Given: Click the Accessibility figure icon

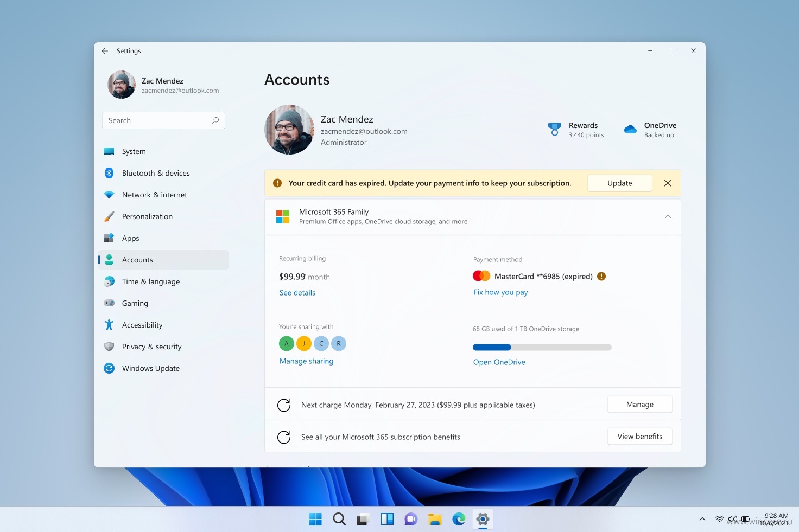Looking at the screenshot, I should point(109,325).
